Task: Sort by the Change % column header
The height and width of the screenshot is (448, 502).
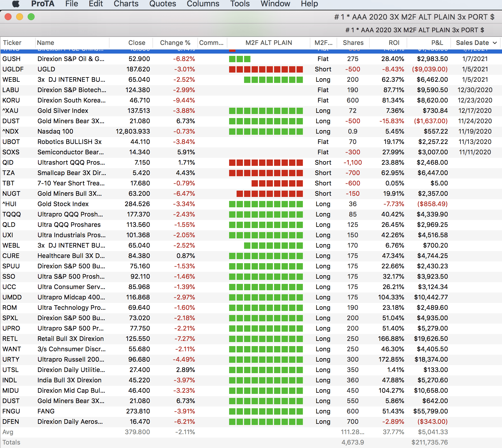Action: point(175,43)
